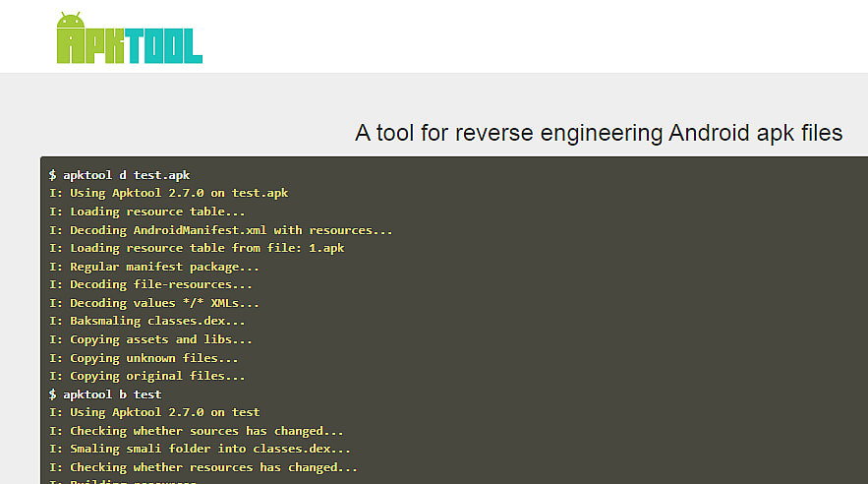Select the 'Checking whether resources has changed' line
Viewport: 868px width, 484px height.
[203, 467]
